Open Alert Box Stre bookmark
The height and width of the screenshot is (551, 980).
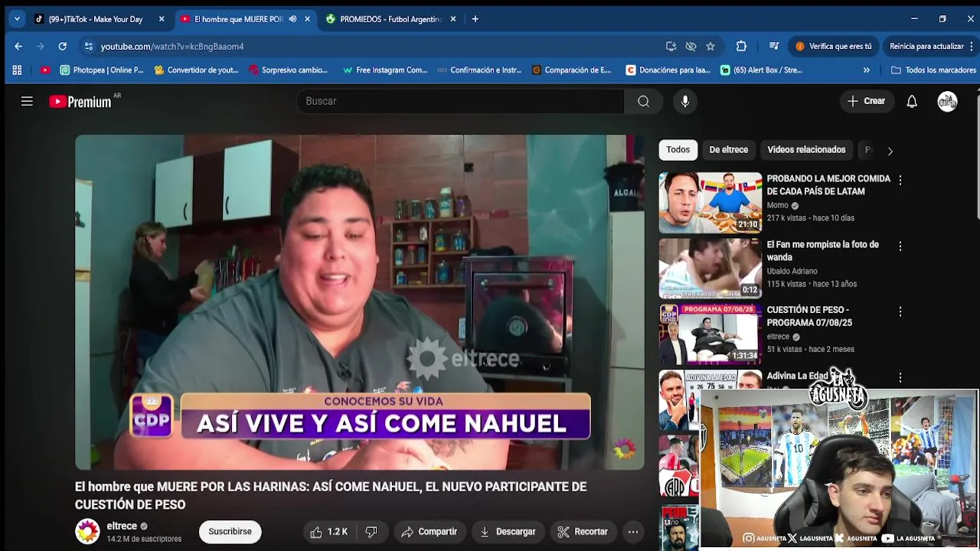tap(761, 70)
